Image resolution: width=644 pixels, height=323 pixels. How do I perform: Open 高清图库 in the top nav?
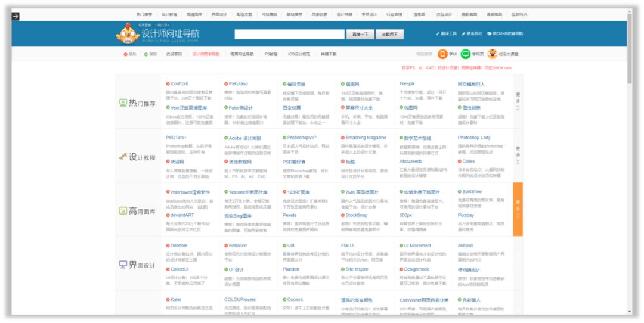(x=194, y=14)
